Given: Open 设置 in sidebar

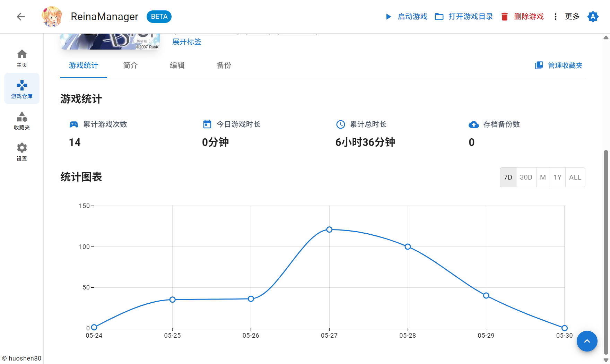Looking at the screenshot, I should [x=22, y=151].
